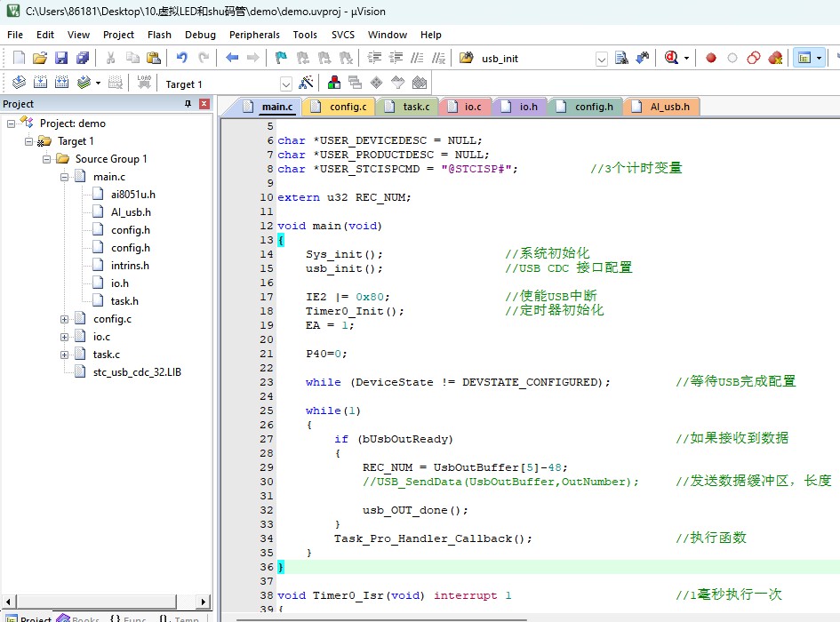Viewport: 840px width, 622px height.
Task: Insert a bookmark on the current line
Action: point(281,58)
